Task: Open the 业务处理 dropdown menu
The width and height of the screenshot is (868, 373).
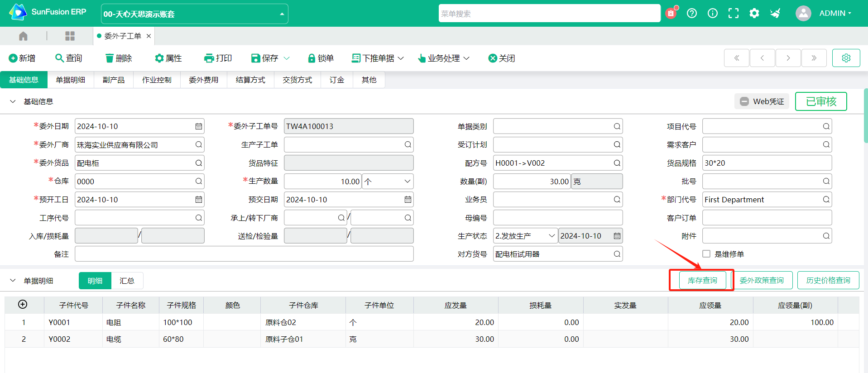Action: [x=444, y=58]
